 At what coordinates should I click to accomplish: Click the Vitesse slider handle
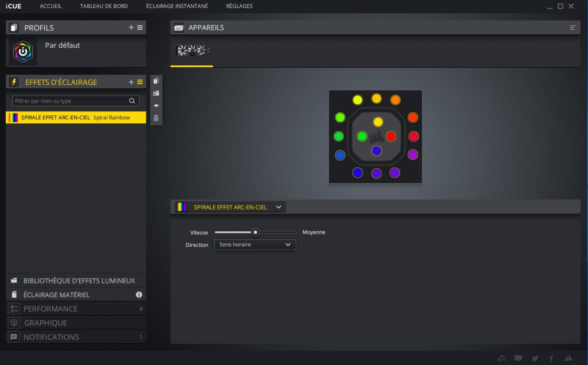pyautogui.click(x=256, y=232)
